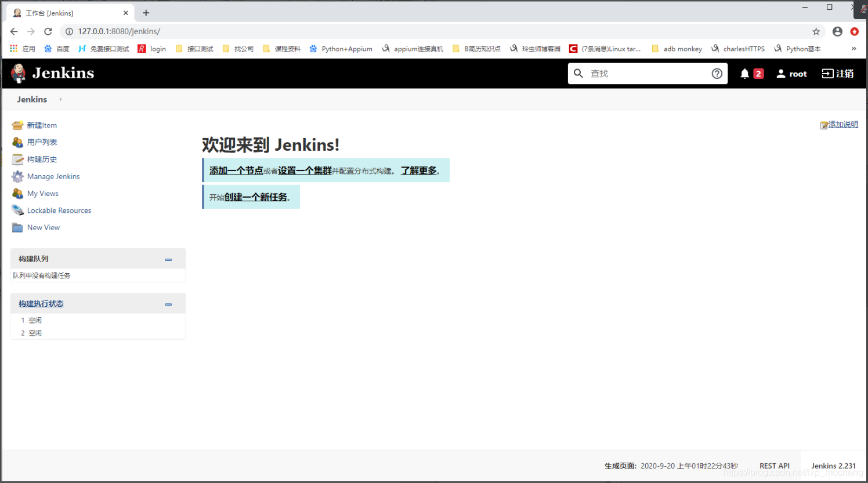Click the add description (添加说明) edit icon
Viewport: 868px width, 483px height.
coord(824,125)
